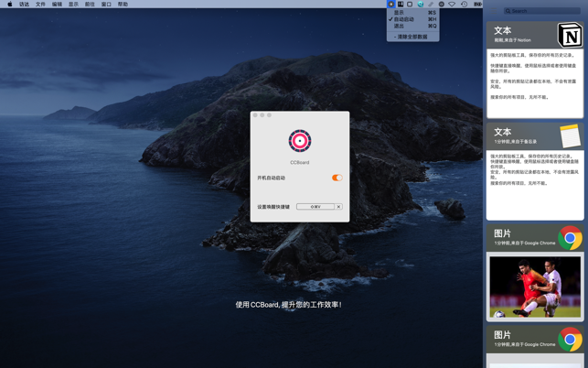The image size is (588, 368).
Task: Click the 开机自动启动 label
Action: 271,178
